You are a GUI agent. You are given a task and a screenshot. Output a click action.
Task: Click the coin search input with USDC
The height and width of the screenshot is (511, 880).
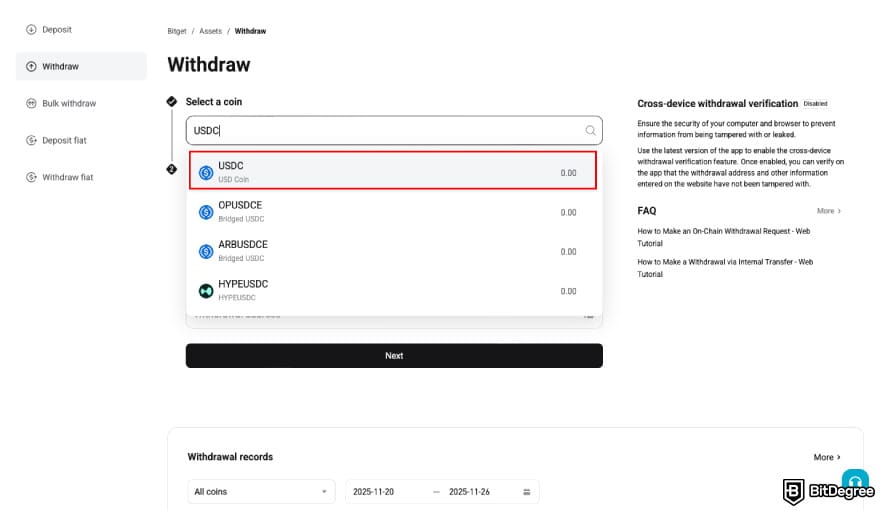(x=394, y=130)
